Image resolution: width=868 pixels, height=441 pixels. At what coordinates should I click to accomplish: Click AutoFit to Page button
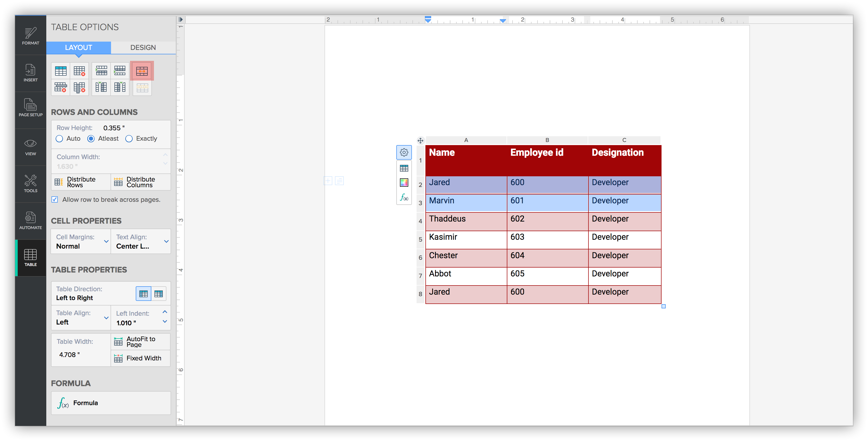[x=140, y=342]
